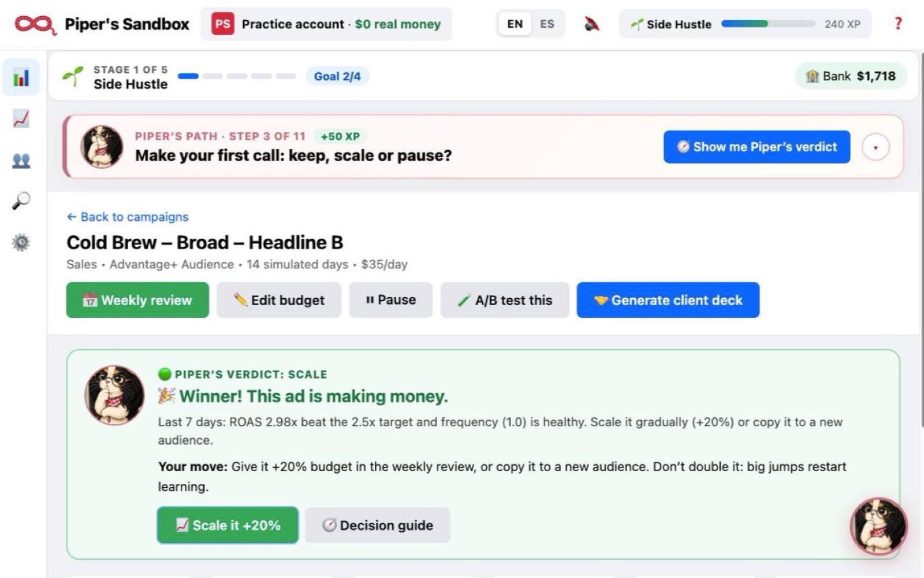The image size is (924, 578).
Task: Click Scale it +20% button
Action: click(x=228, y=525)
